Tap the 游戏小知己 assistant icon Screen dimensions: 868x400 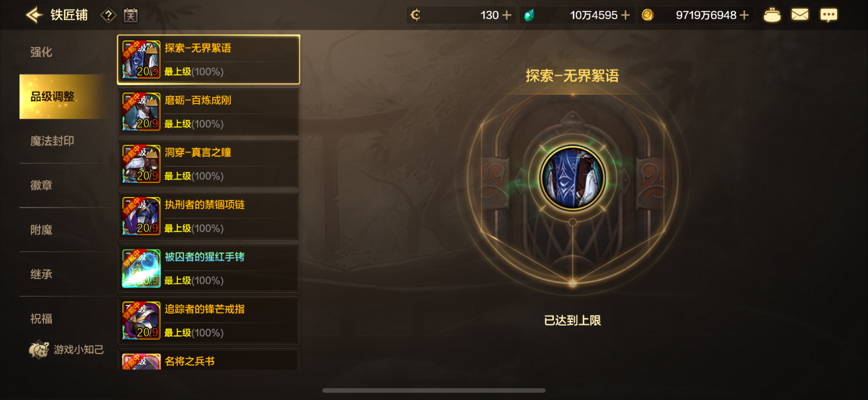click(x=38, y=349)
